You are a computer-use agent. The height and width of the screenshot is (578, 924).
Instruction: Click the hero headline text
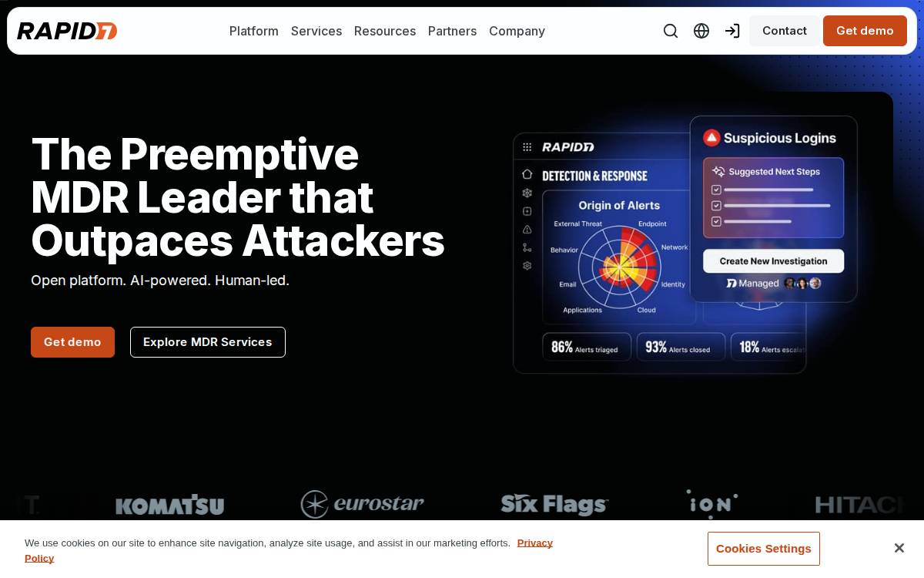(237, 197)
